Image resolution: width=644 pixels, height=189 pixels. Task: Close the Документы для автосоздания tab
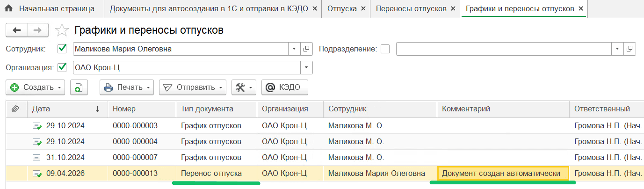click(x=315, y=8)
